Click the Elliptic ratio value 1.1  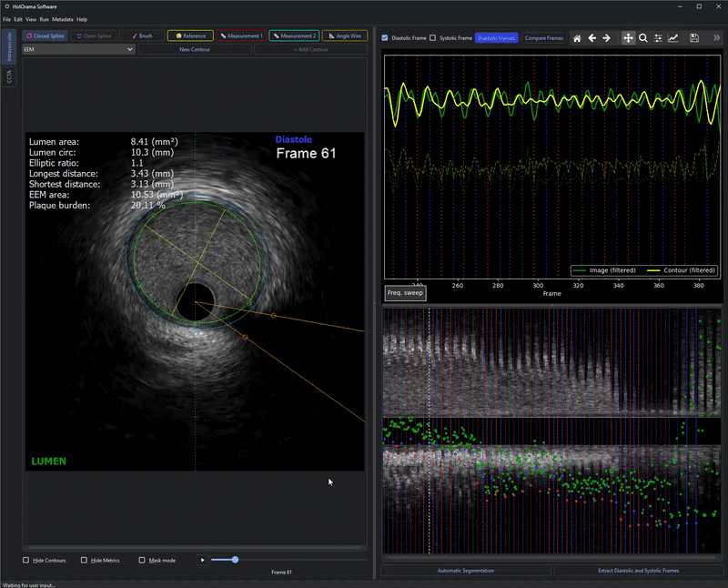(137, 163)
